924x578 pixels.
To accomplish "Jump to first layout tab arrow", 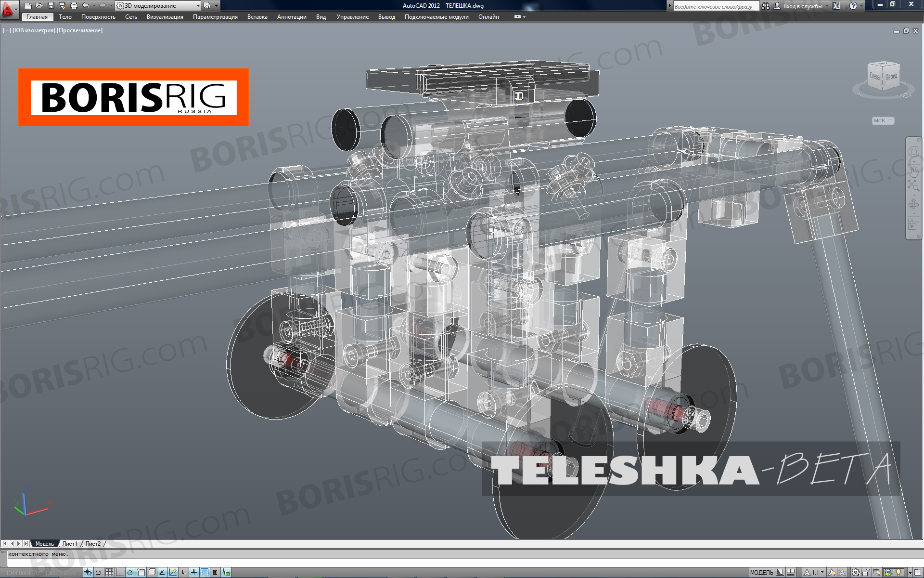I will point(5,543).
